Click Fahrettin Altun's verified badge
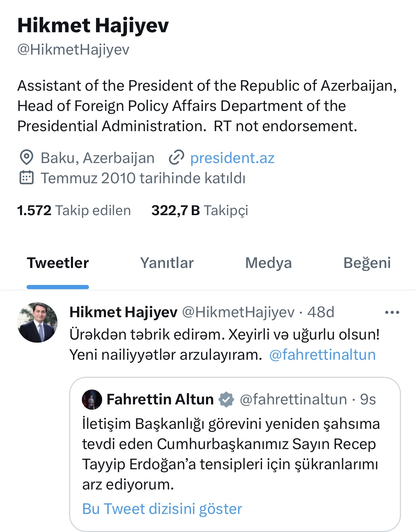 point(226,399)
